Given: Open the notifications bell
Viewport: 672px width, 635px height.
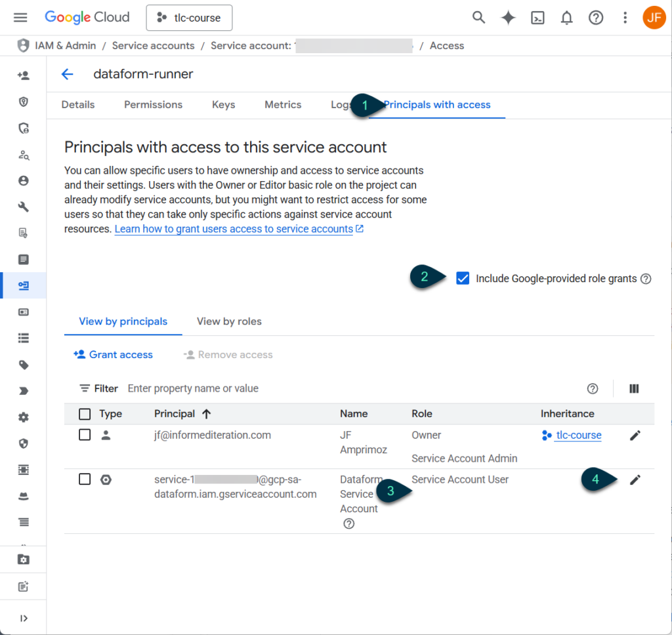Looking at the screenshot, I should pyautogui.click(x=566, y=18).
